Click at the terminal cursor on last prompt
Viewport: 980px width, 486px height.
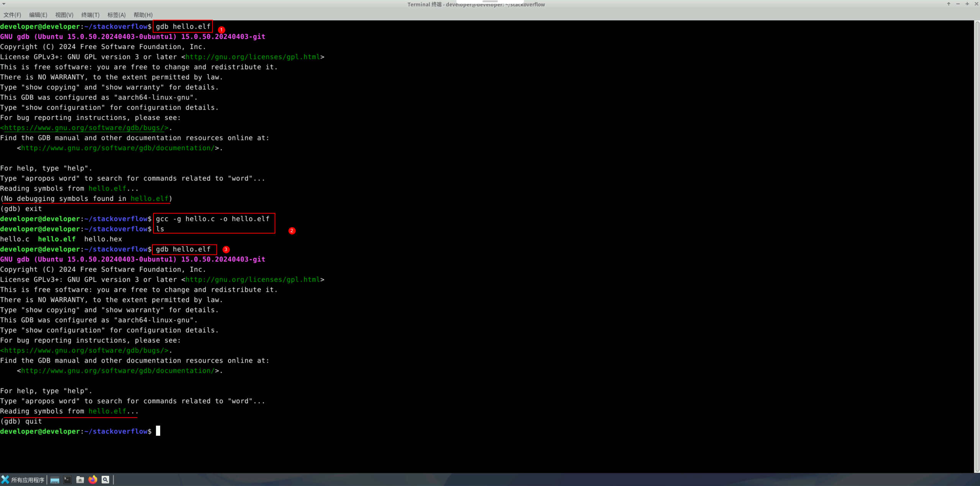(158, 431)
